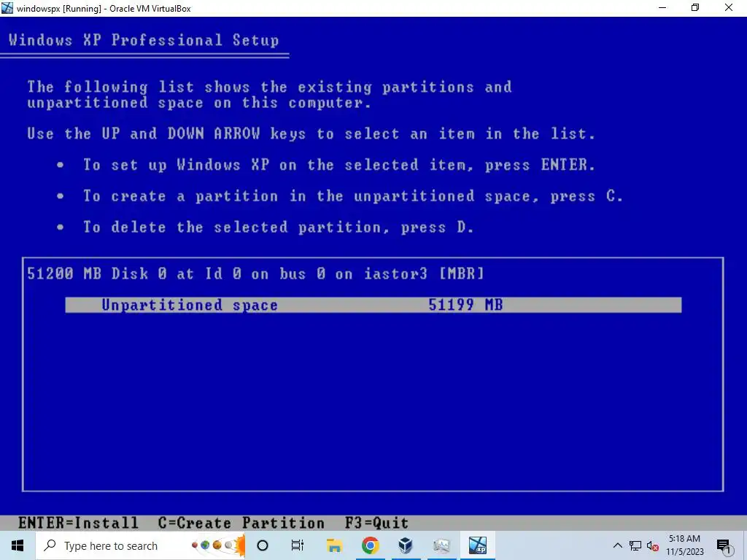Open the clock showing 5:18 AM
This screenshot has height=560, width=747.
(x=684, y=545)
